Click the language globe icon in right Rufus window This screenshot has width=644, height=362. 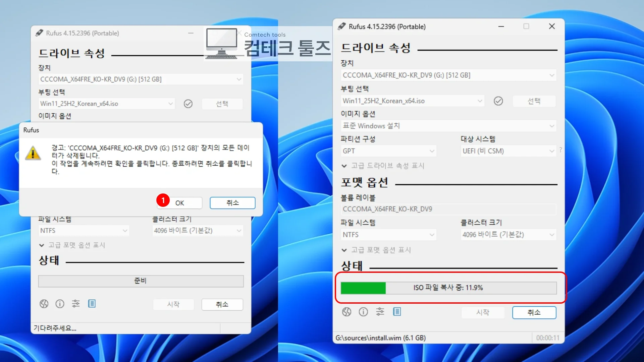pos(346,312)
